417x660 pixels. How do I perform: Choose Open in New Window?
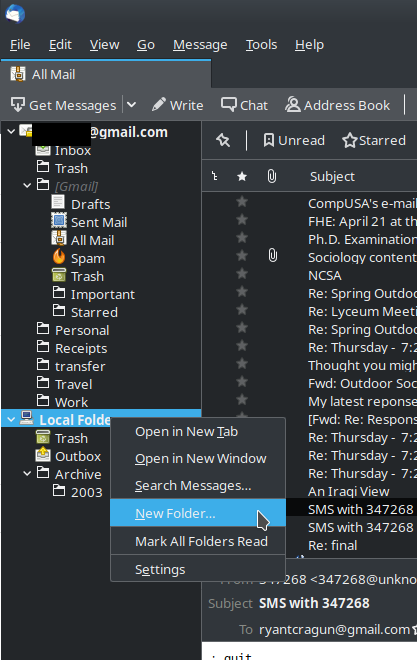click(x=198, y=458)
